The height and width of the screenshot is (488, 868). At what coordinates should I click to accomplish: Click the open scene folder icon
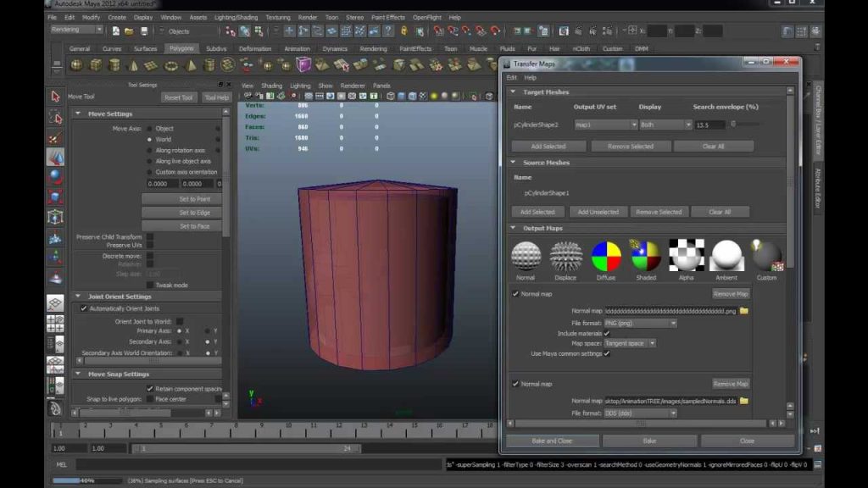(x=129, y=31)
